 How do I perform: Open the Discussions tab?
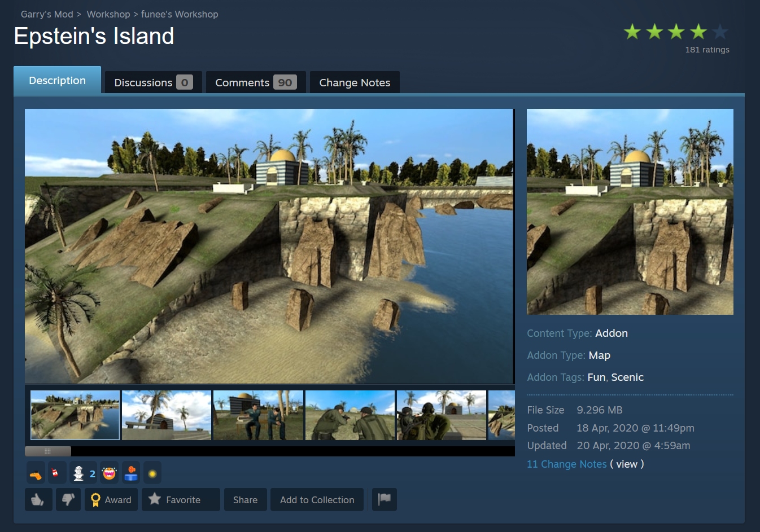[x=153, y=82]
